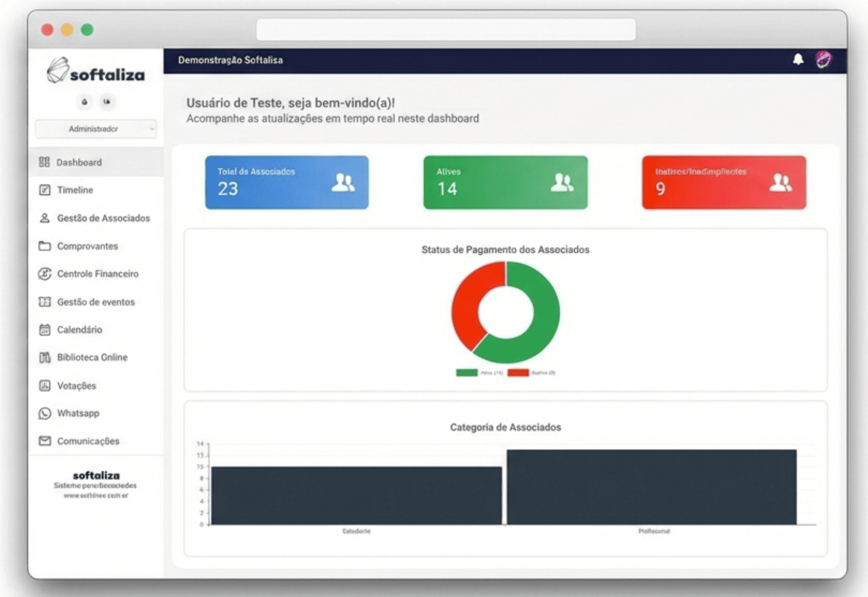Open Comunicações section
Viewport: 868px width, 597px height.
pyautogui.click(x=96, y=441)
